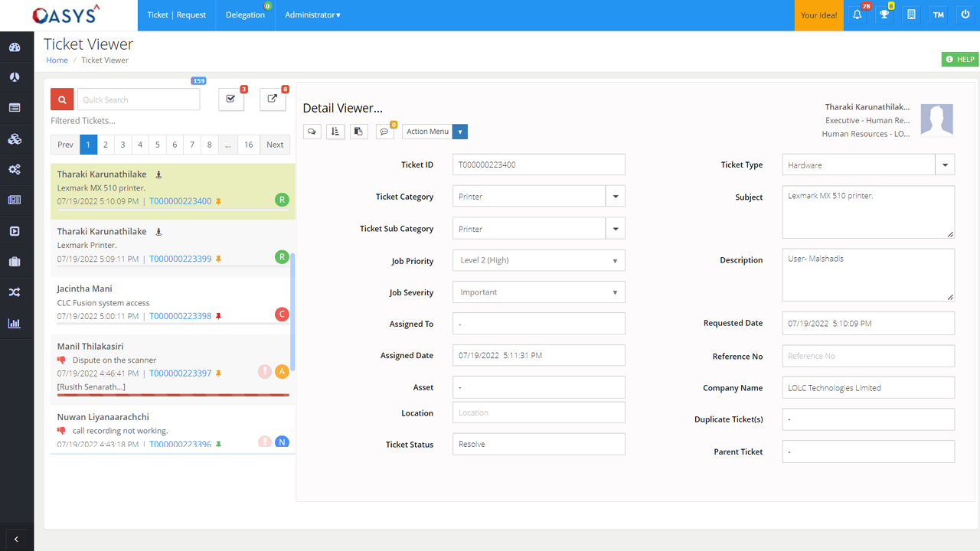The width and height of the screenshot is (980, 551).
Task: Click the Subject text area
Action: (x=868, y=212)
